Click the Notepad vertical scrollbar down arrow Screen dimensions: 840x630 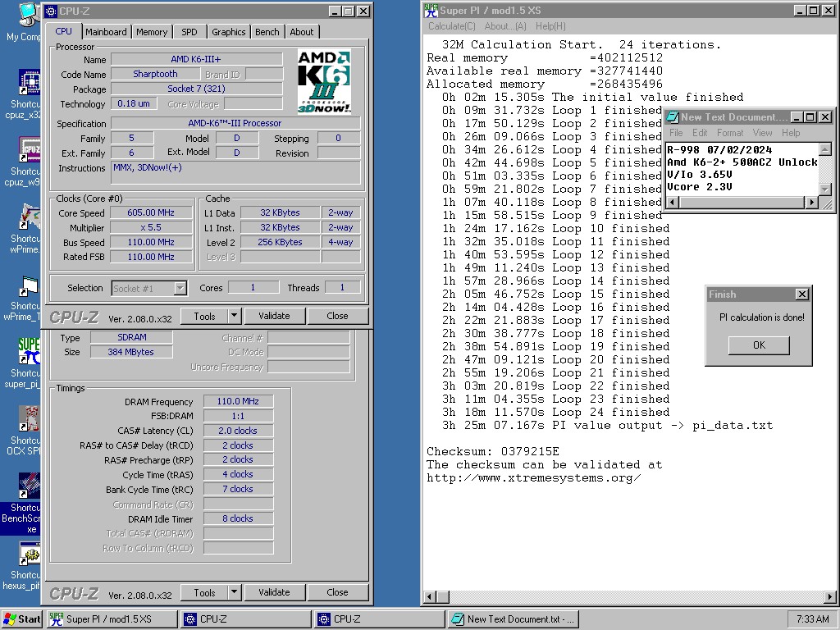(x=825, y=189)
